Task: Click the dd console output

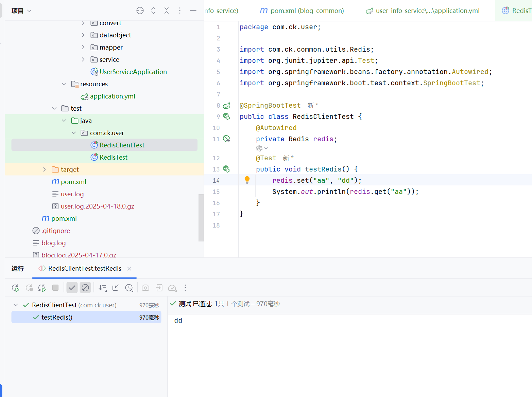Action: pos(178,320)
